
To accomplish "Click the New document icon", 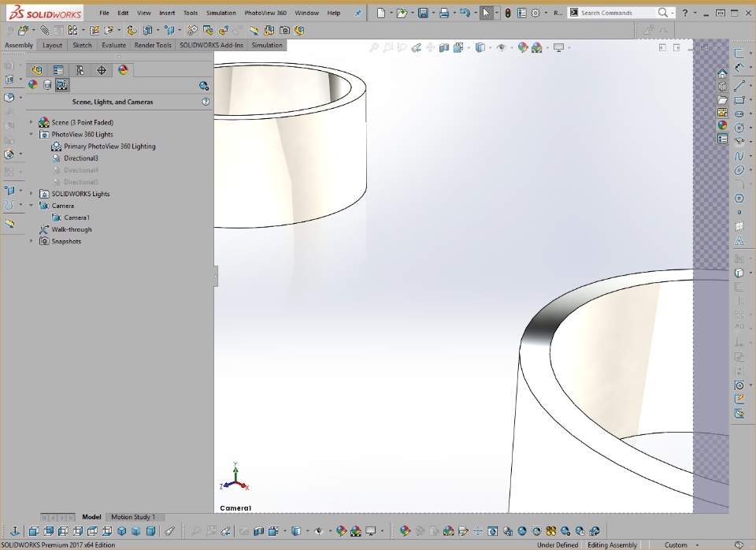I will pos(381,13).
